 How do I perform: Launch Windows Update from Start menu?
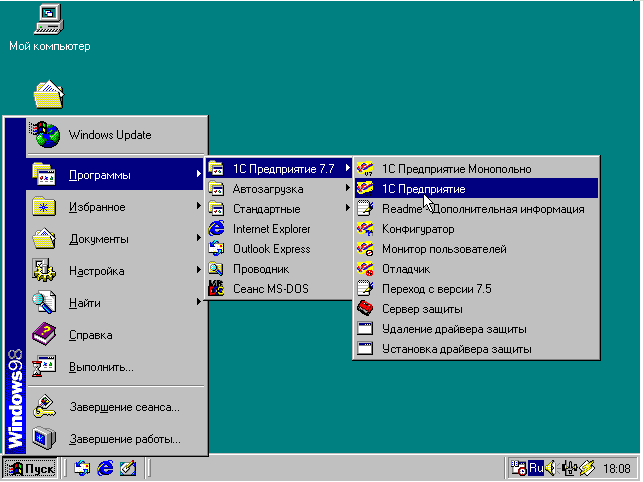[116, 135]
